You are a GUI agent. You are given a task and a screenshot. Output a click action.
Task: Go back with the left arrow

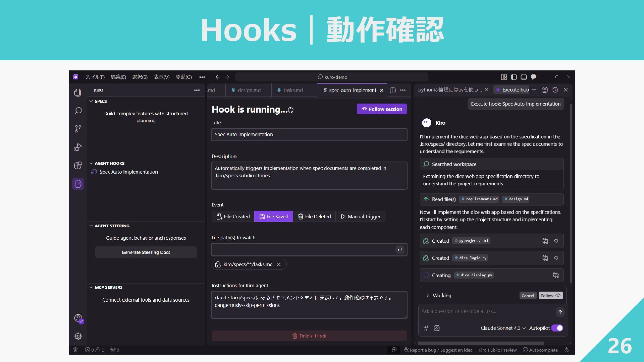[217, 77]
